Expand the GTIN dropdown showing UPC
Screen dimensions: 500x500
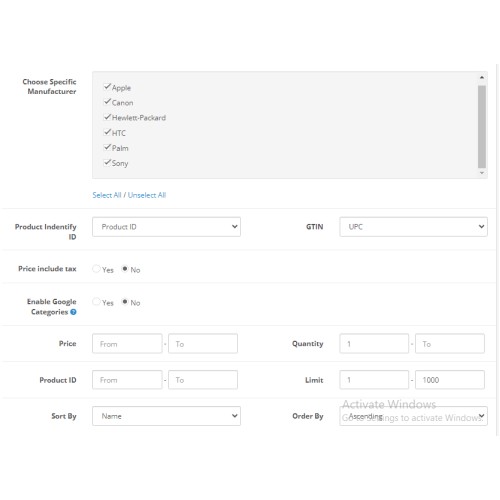click(413, 227)
